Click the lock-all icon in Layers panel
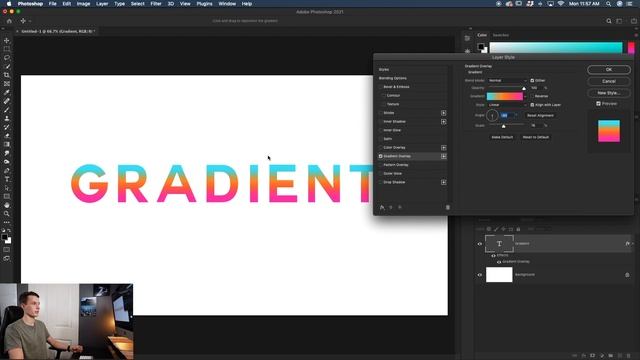The height and width of the screenshot is (360, 640). point(518,229)
